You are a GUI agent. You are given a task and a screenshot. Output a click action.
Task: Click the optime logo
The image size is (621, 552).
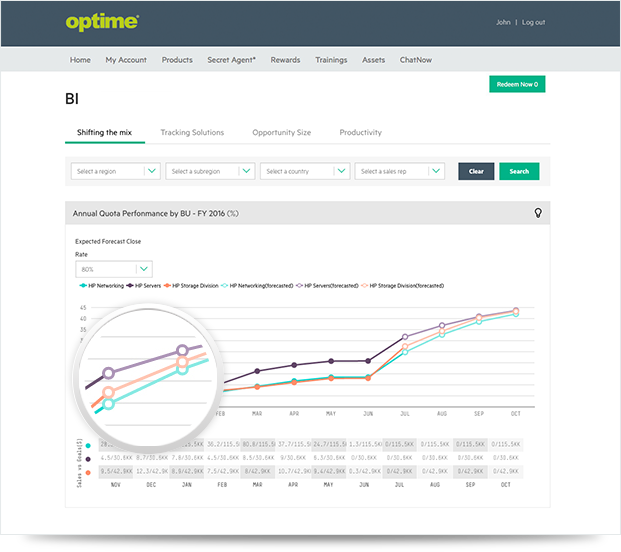[102, 21]
